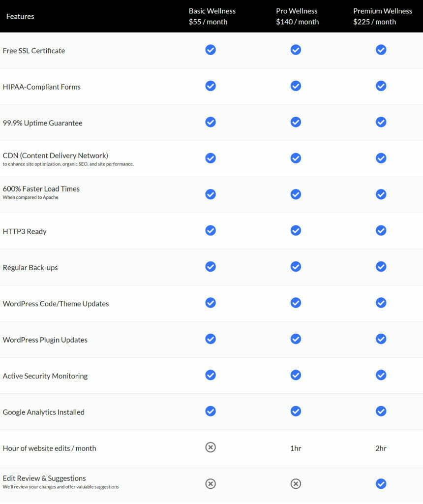Click the 2hr value under Premium Wellness
423x504 pixels.
pyautogui.click(x=381, y=448)
